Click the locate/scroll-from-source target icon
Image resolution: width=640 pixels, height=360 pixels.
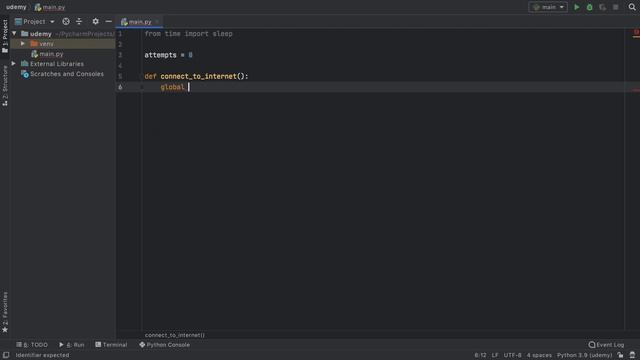[x=66, y=22]
